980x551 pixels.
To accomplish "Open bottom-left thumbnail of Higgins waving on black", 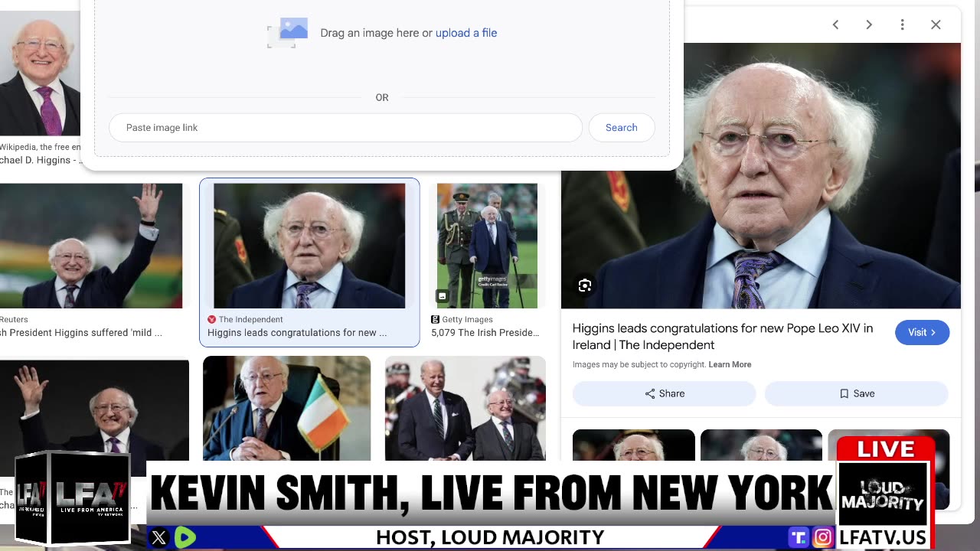I will (94, 409).
